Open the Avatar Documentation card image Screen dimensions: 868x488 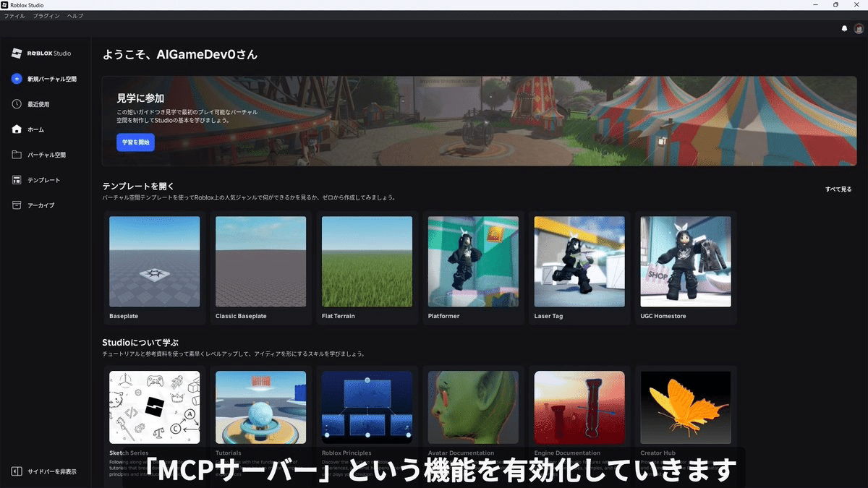[474, 408]
